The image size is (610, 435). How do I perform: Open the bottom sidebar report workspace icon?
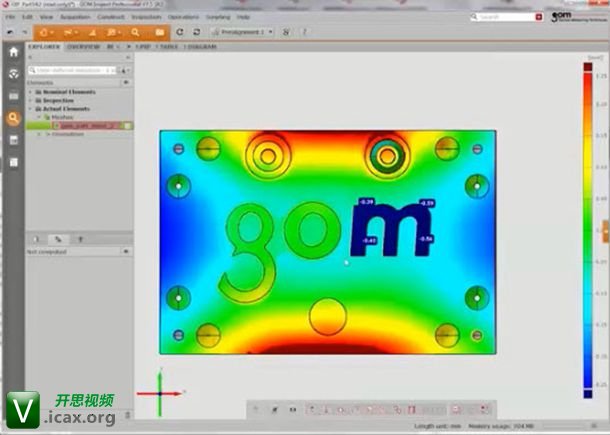coord(14,162)
